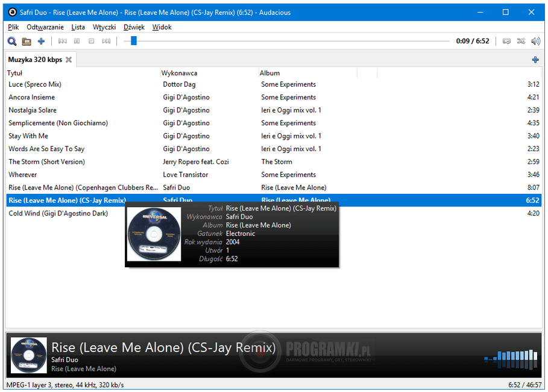Open the Widok menu
The image size is (548, 392).
pos(162,27)
